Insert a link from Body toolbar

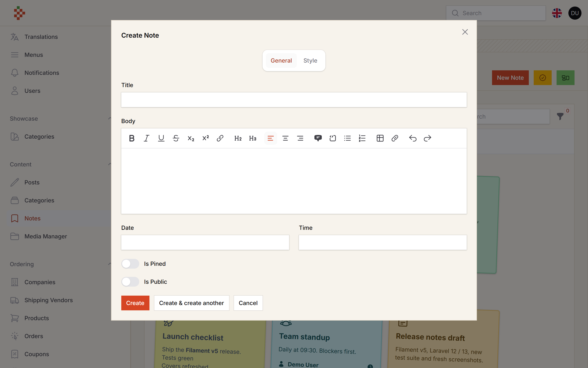point(220,138)
